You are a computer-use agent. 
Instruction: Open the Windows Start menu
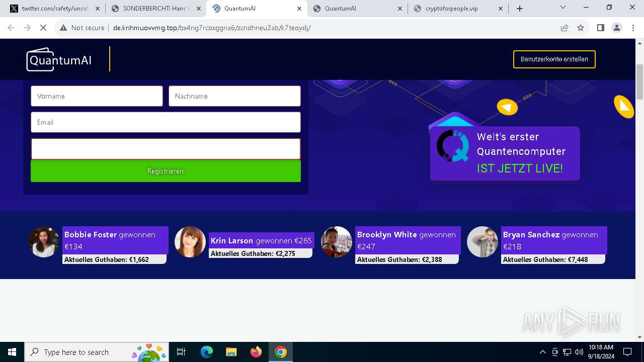point(12,352)
